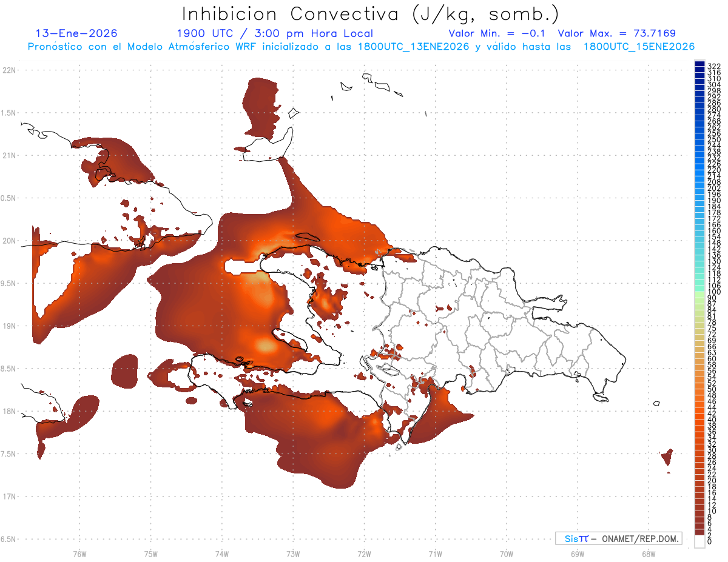This screenshot has width=728, height=562.
Task: Click the "30" color scale label
Action: [712, 450]
